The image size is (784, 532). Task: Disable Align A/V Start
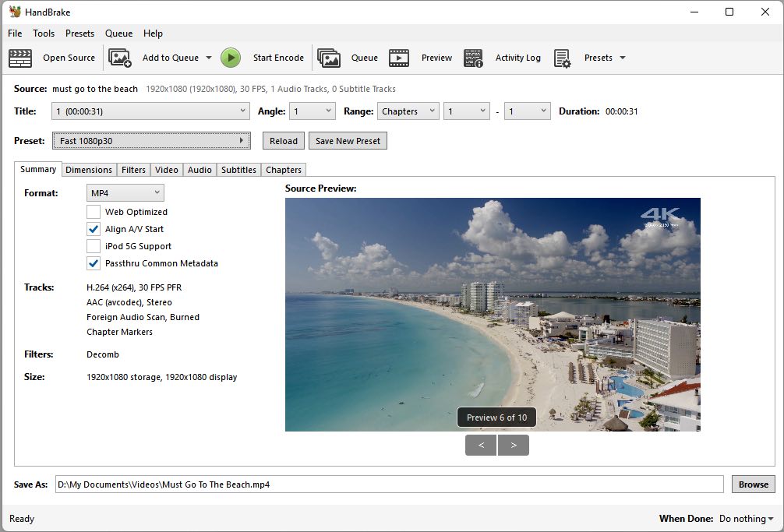point(94,229)
